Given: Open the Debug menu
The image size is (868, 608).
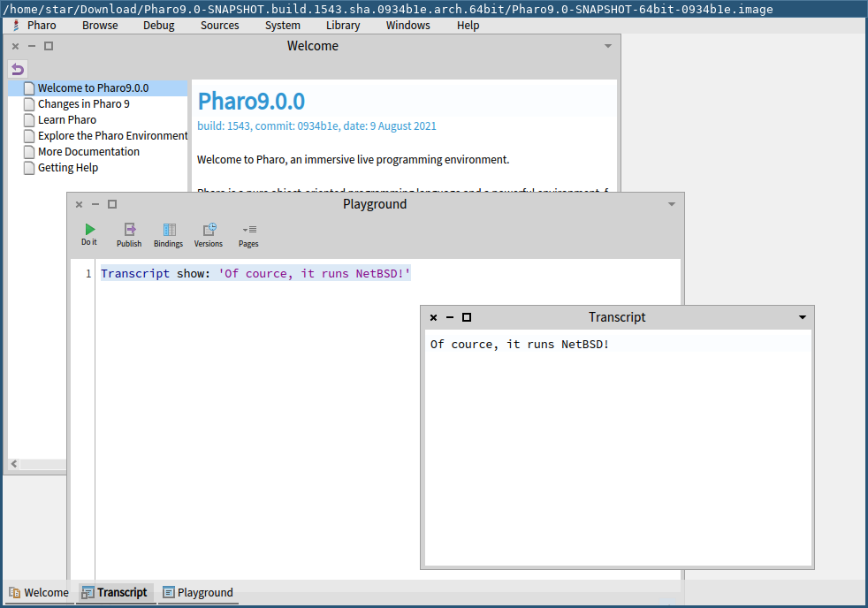Looking at the screenshot, I should click(x=159, y=26).
